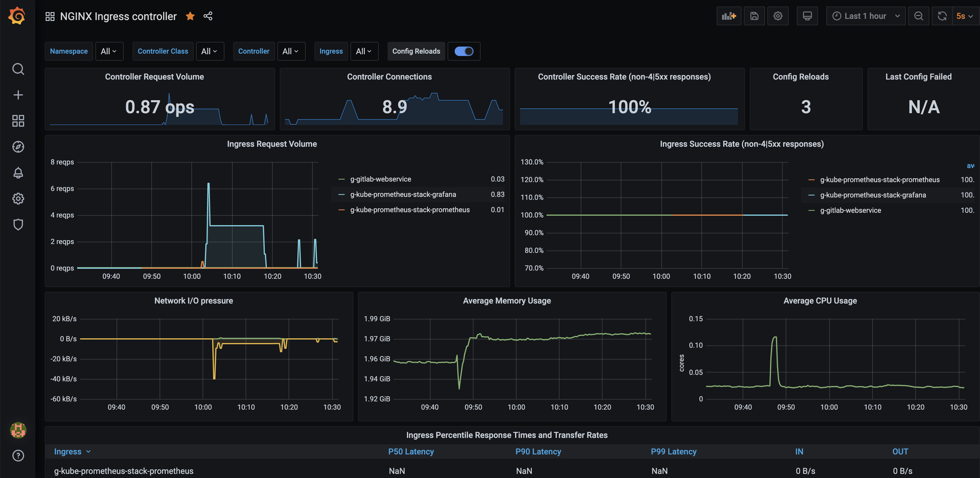Viewport: 980px width, 478px height.
Task: Sort table by P99 Latency column
Action: 673,451
